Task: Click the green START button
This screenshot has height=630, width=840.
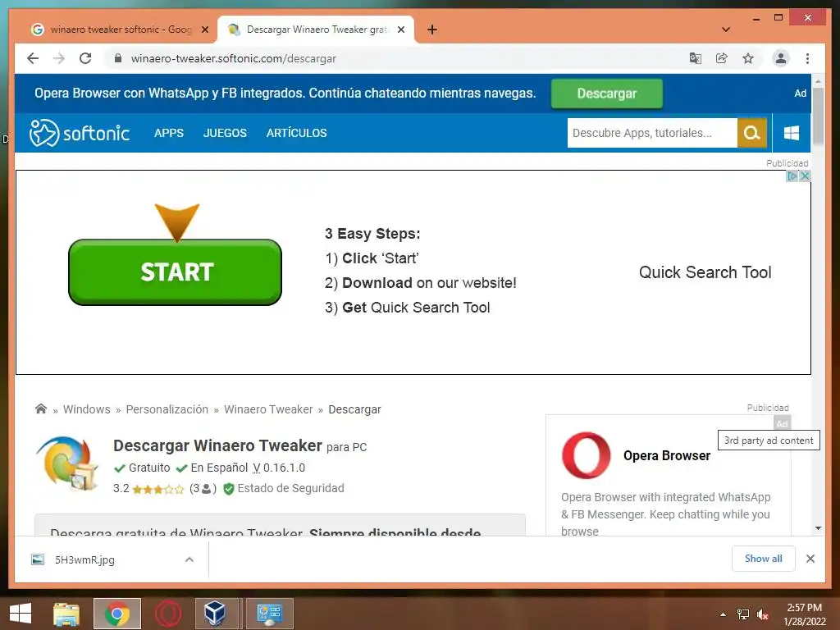Action: (176, 272)
